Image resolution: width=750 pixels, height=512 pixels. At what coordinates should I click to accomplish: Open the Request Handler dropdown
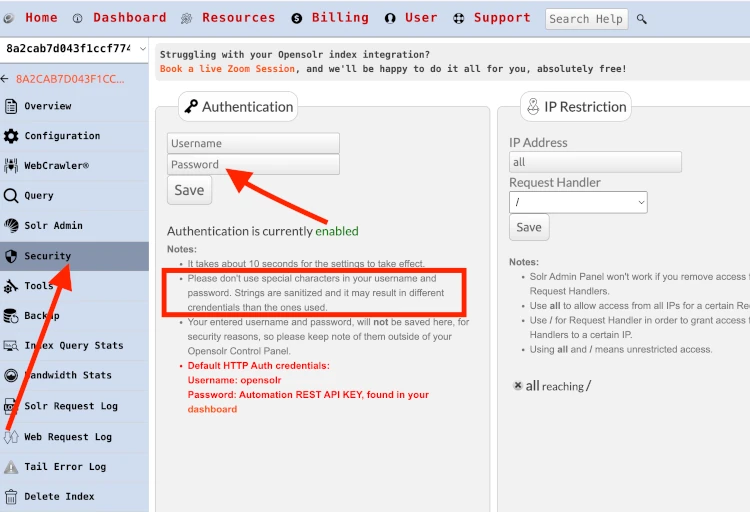578,203
